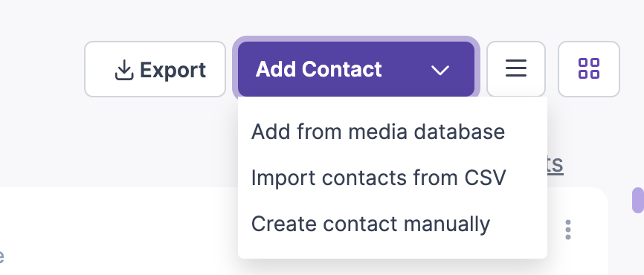This screenshot has width=644, height=275.
Task: Click the Export label text
Action: pyautogui.click(x=173, y=70)
